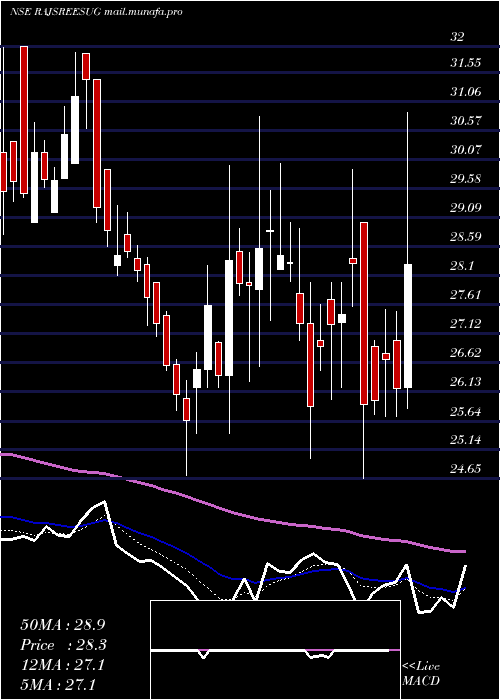The width and height of the screenshot is (500, 700).
Task: Click the 26.13 price axis label
Action: [x=465, y=382]
